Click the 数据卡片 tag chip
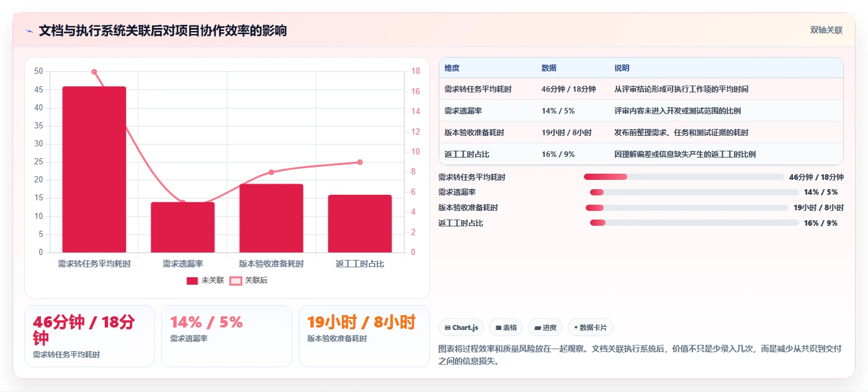The width and height of the screenshot is (868, 392). tap(590, 327)
